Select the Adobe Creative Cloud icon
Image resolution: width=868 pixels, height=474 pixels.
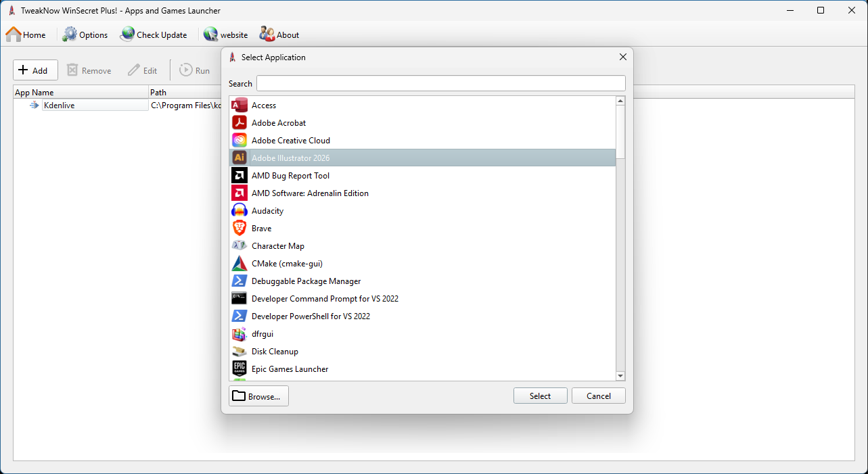click(x=239, y=141)
